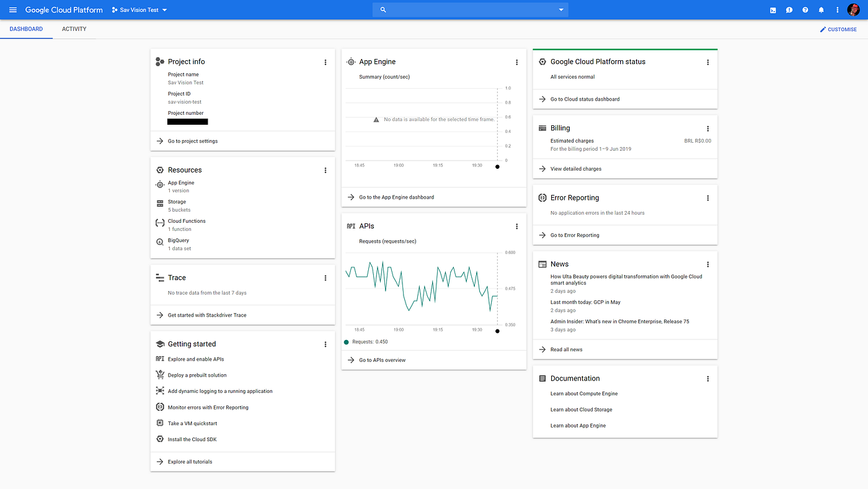Image resolution: width=868 pixels, height=489 pixels.
Task: Open Getting started card options menu
Action: pos(325,344)
